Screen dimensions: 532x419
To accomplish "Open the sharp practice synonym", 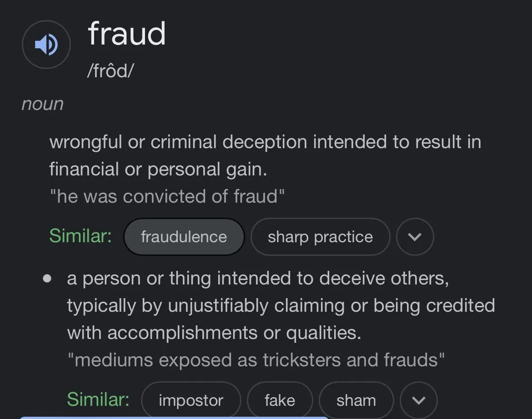I will (320, 237).
